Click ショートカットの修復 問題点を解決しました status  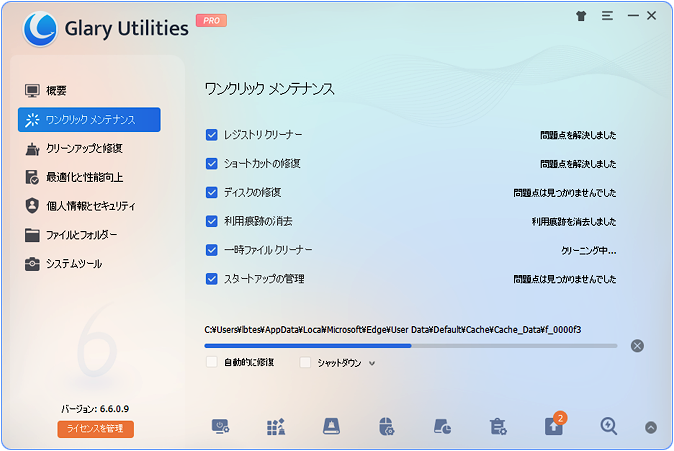(578, 164)
